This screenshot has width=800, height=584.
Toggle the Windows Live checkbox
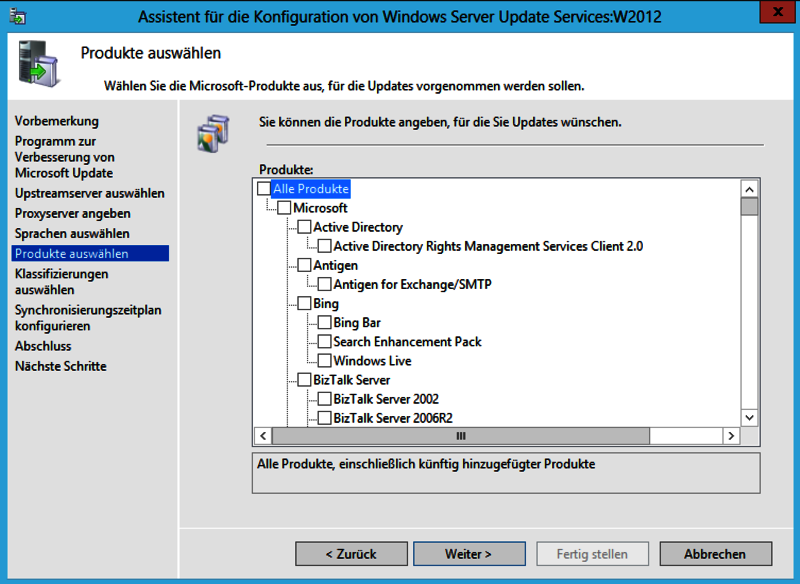coord(324,361)
